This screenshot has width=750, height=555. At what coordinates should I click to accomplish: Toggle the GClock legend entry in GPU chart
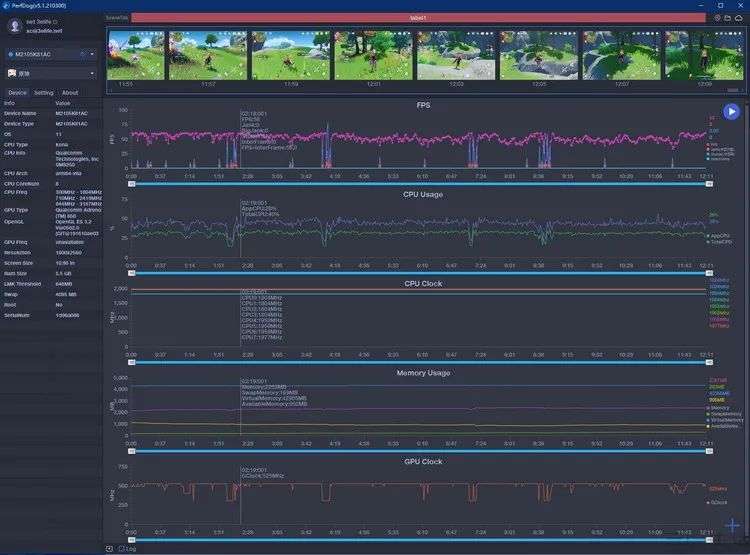coord(717,502)
